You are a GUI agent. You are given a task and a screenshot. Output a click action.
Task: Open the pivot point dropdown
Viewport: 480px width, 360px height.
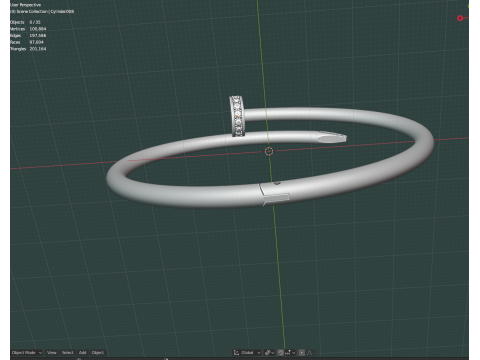click(x=269, y=352)
